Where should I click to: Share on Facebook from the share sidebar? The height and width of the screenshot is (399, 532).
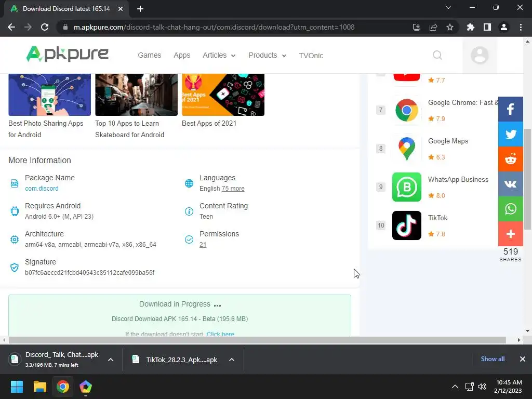(x=510, y=109)
